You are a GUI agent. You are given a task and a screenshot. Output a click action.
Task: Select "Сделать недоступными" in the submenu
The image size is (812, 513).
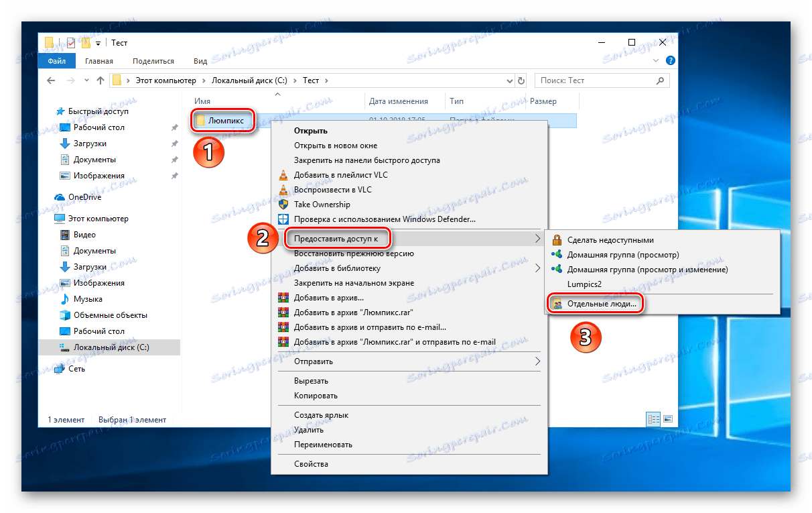[612, 239]
